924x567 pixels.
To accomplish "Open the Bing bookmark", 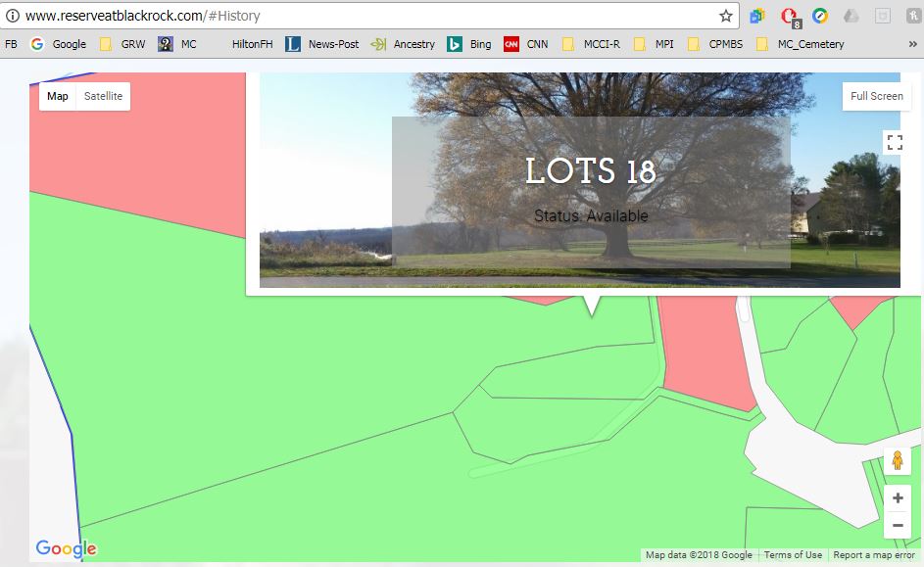I will coord(469,44).
